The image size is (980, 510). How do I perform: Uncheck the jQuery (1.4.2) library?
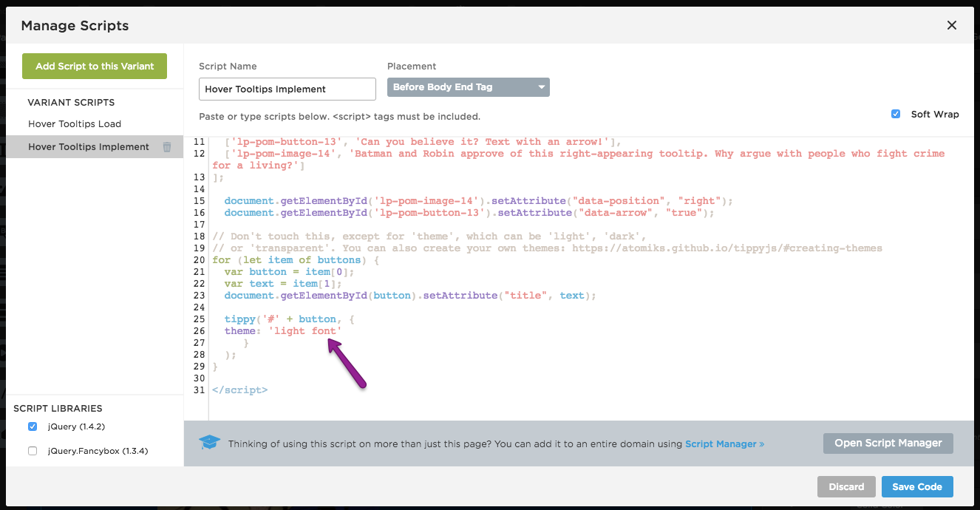point(33,426)
